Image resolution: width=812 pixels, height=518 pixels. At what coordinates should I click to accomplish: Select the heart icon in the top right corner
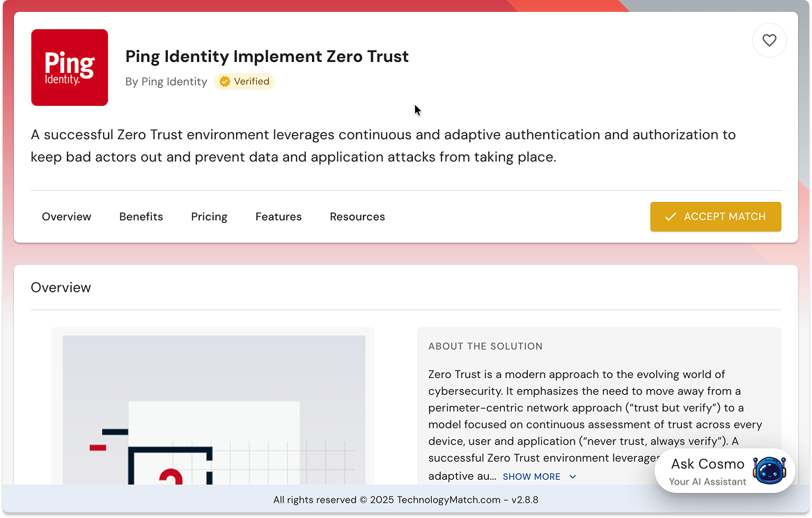[x=769, y=40]
